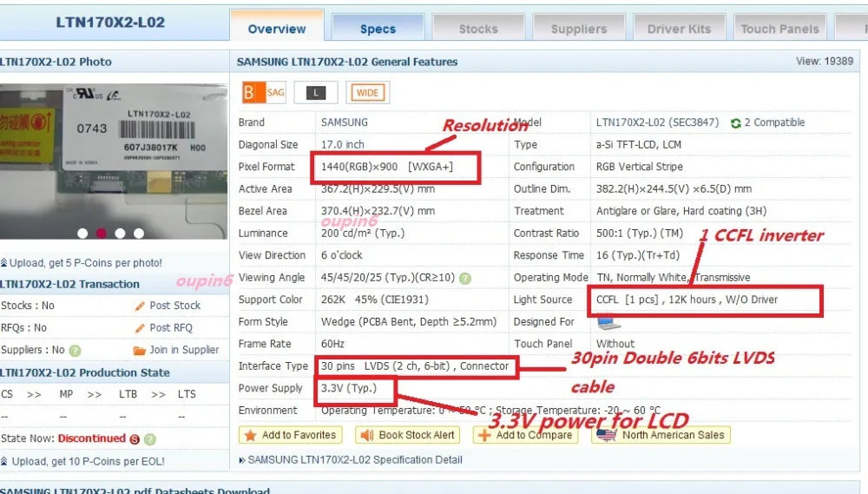Switch to the Overview tab
868x494 pixels.
(x=277, y=27)
